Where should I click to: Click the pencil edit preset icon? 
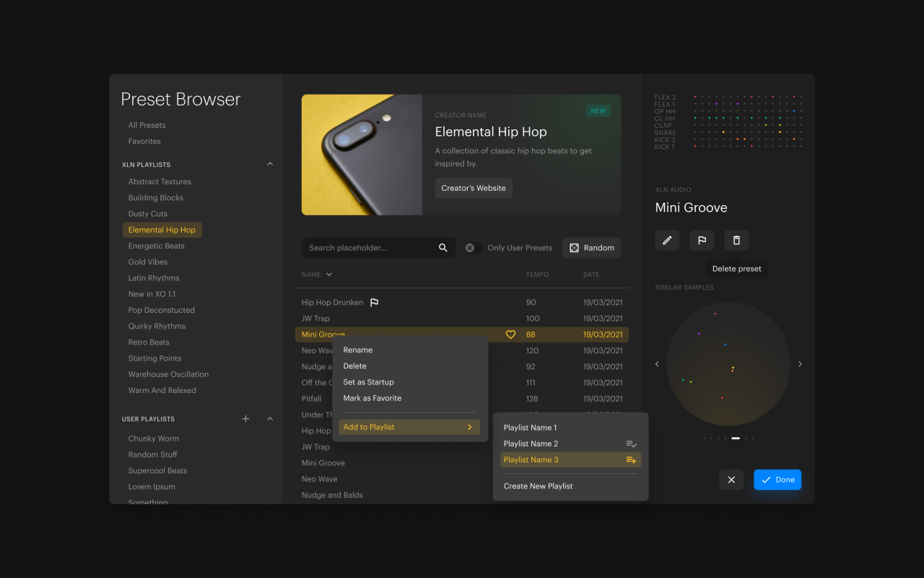click(x=667, y=241)
